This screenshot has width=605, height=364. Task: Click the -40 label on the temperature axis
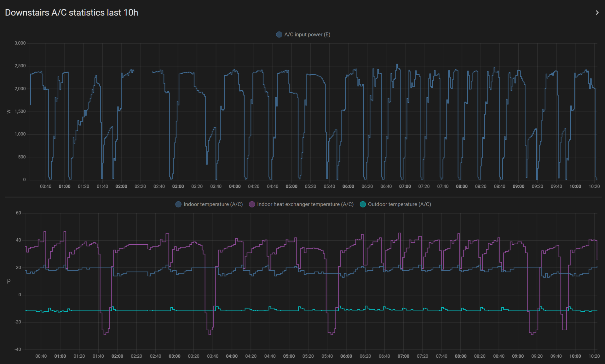pos(18,349)
